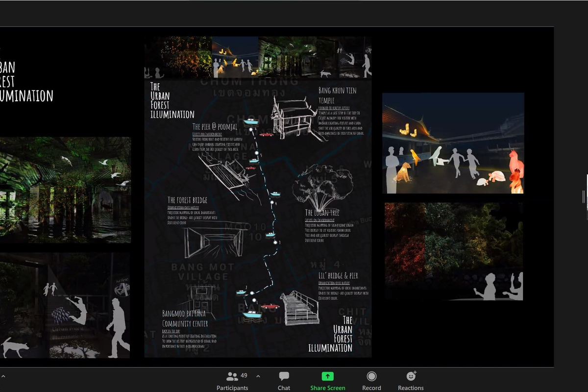Screen dimensions: 588x392
Task: Click the poster title beside the footbridge sketch
Action: coord(331,334)
